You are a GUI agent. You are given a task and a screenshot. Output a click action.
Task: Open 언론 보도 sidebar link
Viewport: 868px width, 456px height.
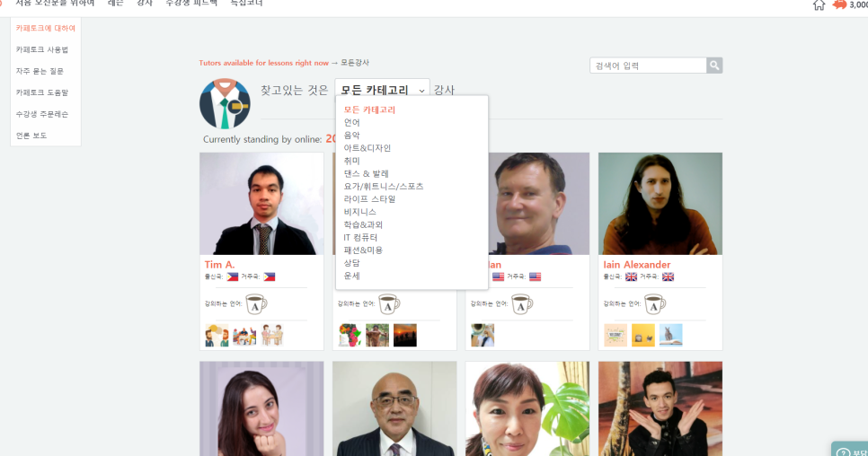click(31, 136)
